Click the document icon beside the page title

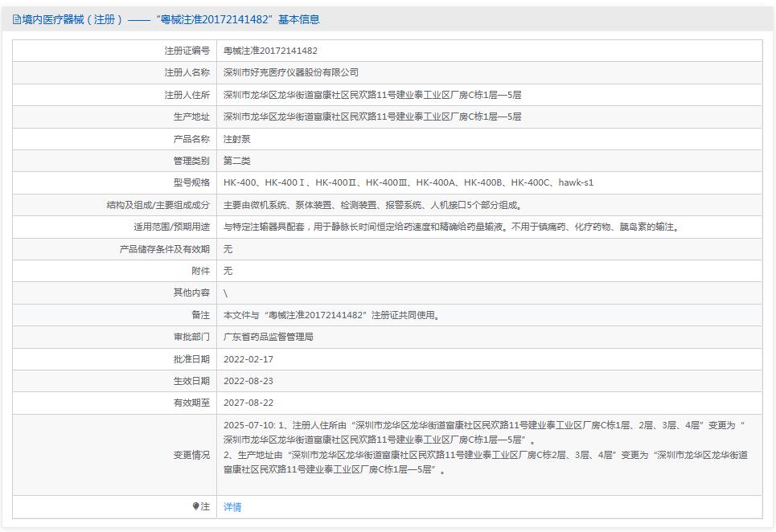click(x=17, y=20)
